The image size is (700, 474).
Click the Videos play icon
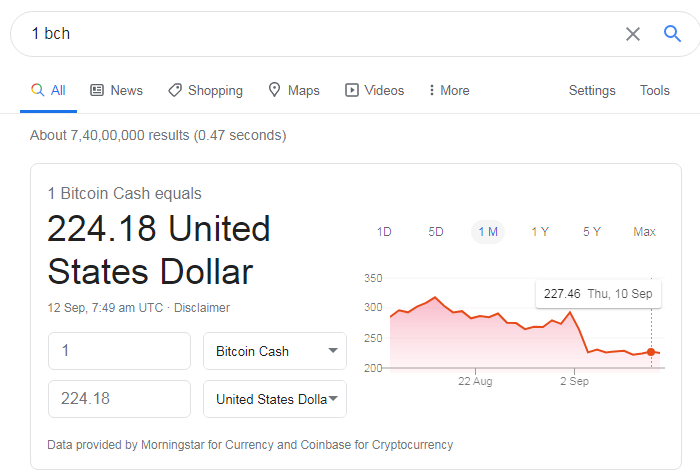point(351,90)
